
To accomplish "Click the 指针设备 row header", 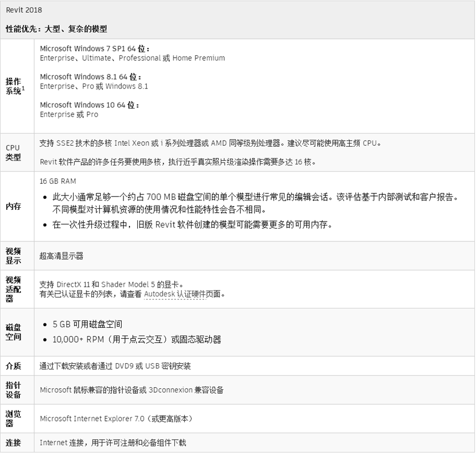I will coord(13,390).
